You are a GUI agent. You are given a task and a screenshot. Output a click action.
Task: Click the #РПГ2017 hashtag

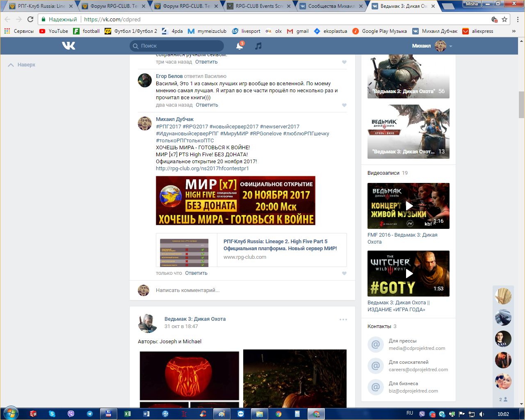click(169, 127)
